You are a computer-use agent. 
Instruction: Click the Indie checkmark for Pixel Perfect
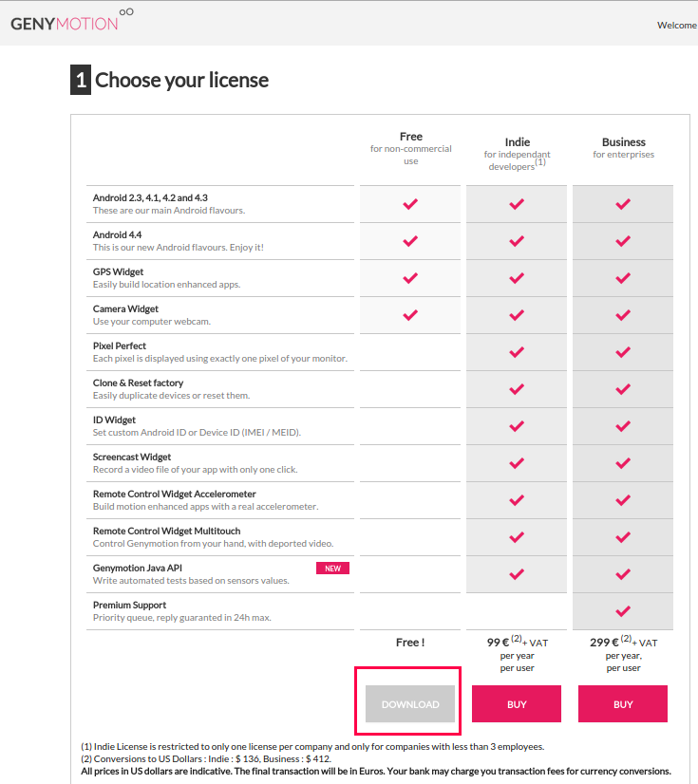517,352
